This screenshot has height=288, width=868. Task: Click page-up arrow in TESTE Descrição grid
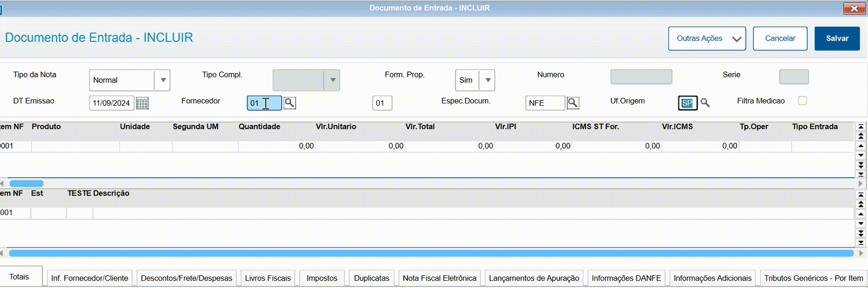pos(861,204)
